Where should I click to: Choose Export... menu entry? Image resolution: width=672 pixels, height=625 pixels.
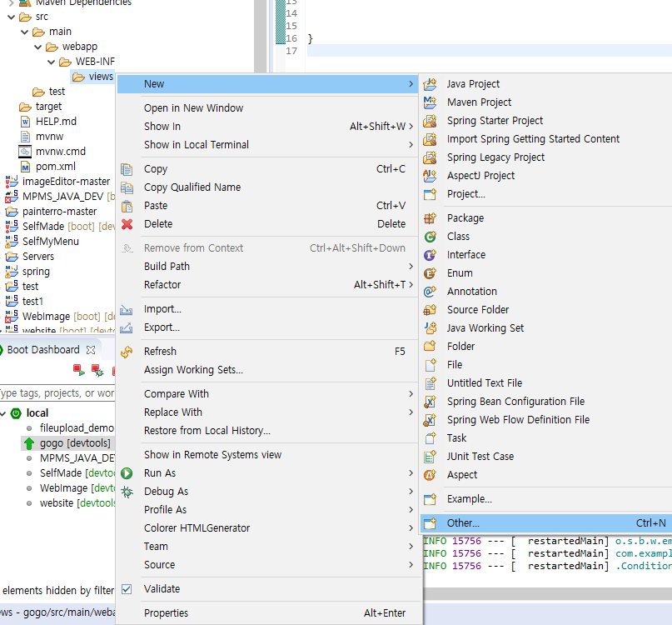point(162,327)
